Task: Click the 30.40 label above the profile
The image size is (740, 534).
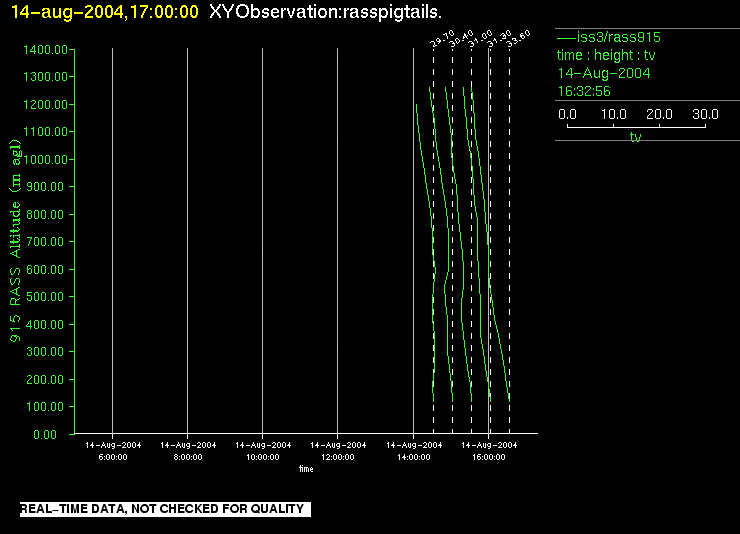Action: click(461, 39)
